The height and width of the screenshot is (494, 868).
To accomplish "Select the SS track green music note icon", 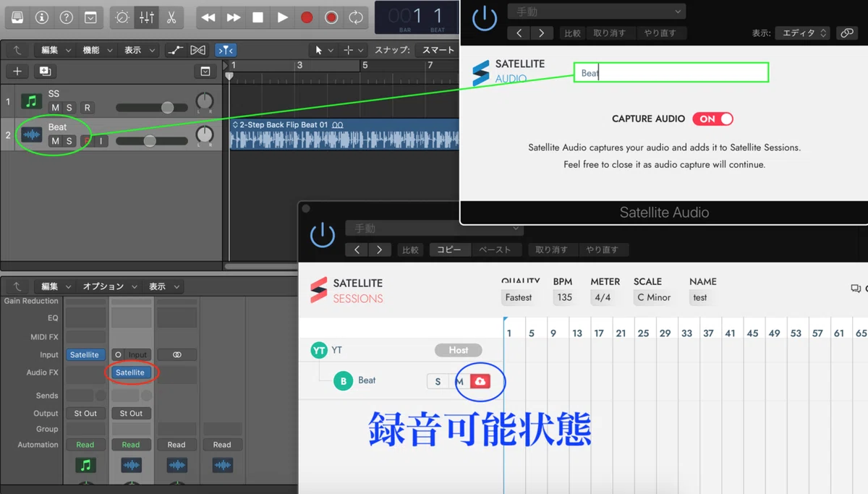I will pyautogui.click(x=31, y=102).
